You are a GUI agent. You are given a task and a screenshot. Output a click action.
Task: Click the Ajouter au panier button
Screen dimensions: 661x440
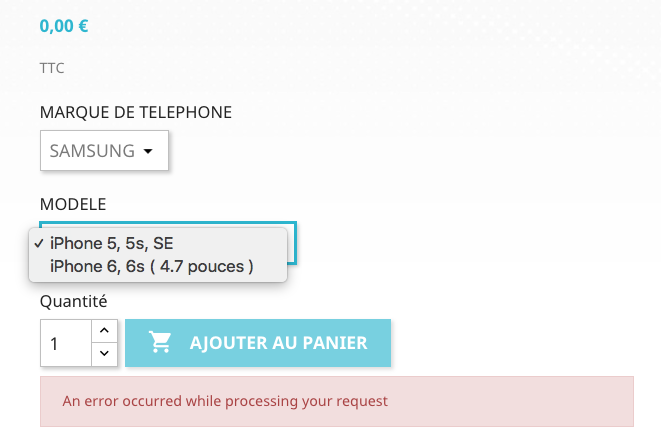point(258,343)
